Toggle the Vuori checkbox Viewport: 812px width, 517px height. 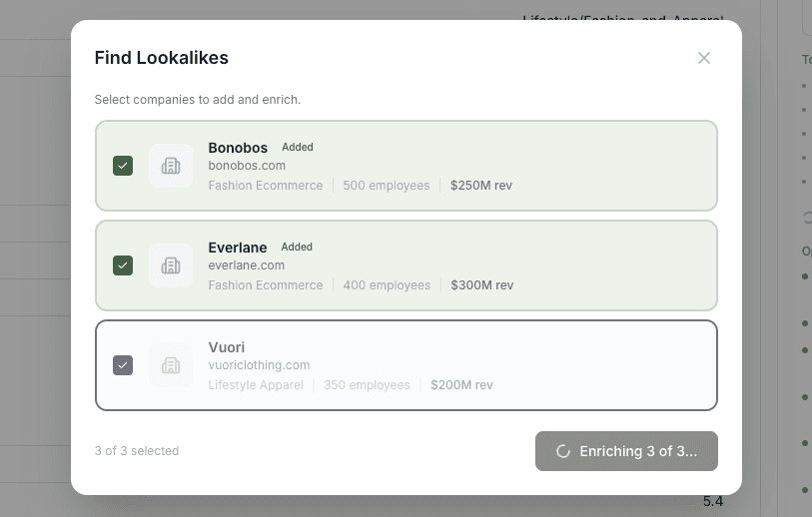pyautogui.click(x=123, y=365)
